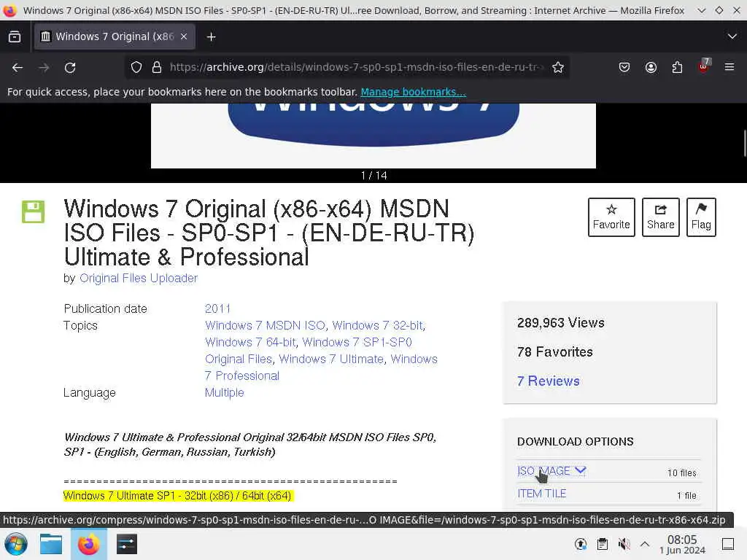List all tabs dropdown arrow
This screenshot has height=560, width=747.
tap(732, 36)
